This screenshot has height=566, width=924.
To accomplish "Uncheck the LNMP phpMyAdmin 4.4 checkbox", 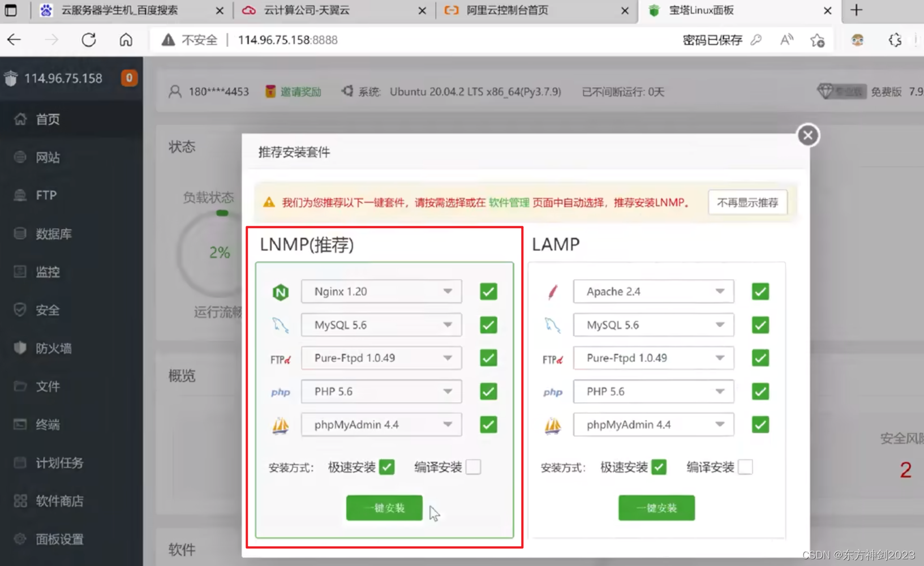I will coord(488,424).
